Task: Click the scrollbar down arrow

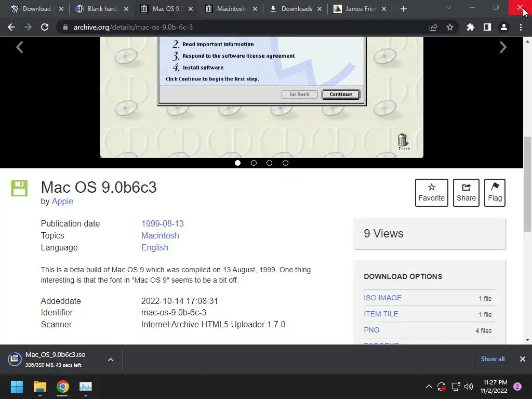Action: click(x=528, y=340)
